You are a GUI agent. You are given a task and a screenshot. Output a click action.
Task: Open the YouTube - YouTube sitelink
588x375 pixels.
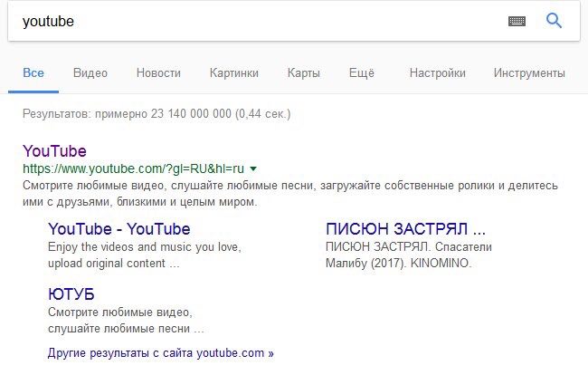pyautogui.click(x=119, y=229)
